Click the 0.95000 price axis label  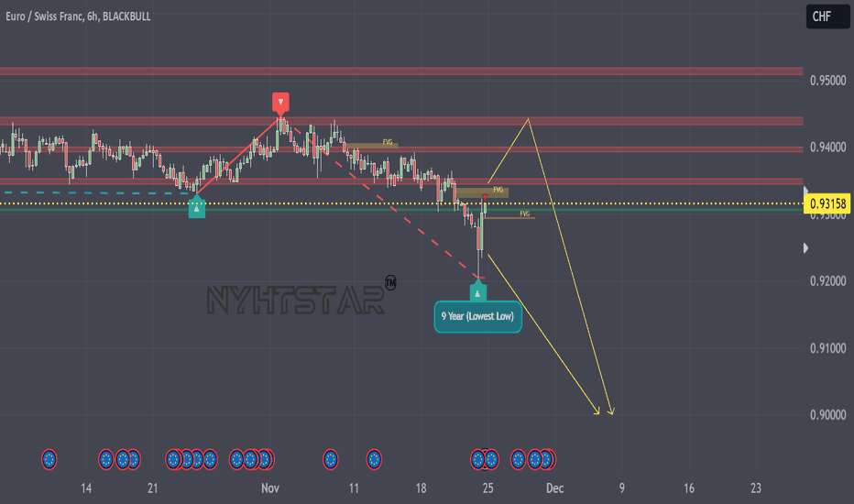[827, 81]
